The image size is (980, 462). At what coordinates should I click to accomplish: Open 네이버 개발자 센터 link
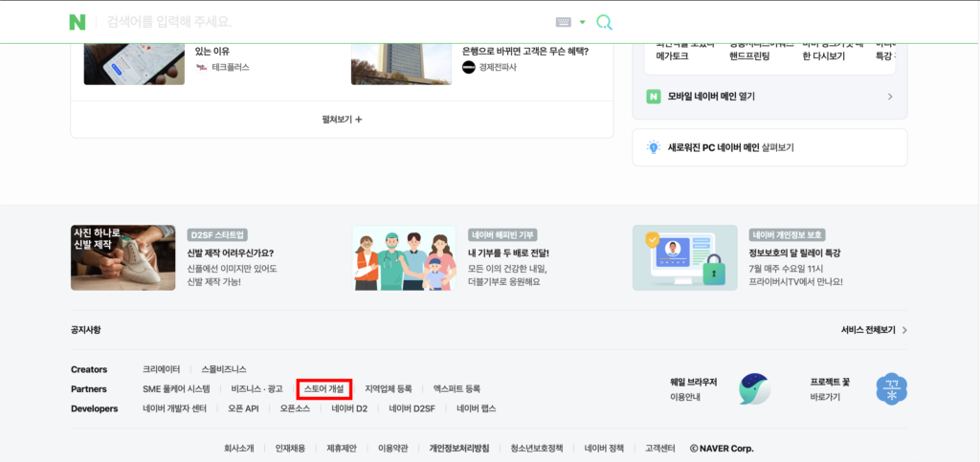pos(174,408)
